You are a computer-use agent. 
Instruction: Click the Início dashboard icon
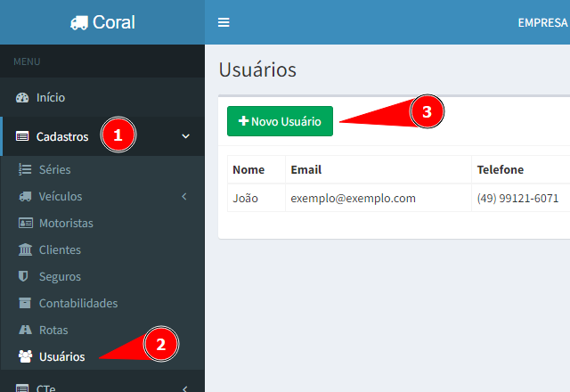(x=23, y=98)
